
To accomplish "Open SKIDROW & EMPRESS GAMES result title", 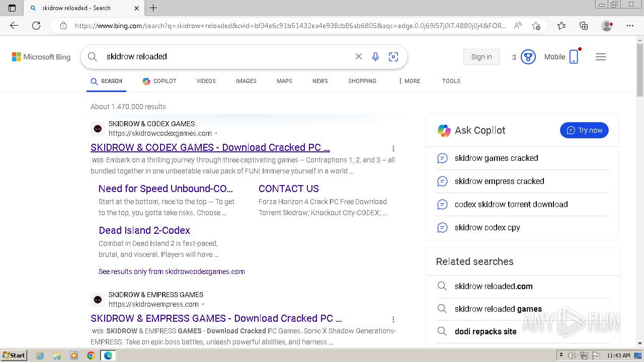I will (x=216, y=318).
